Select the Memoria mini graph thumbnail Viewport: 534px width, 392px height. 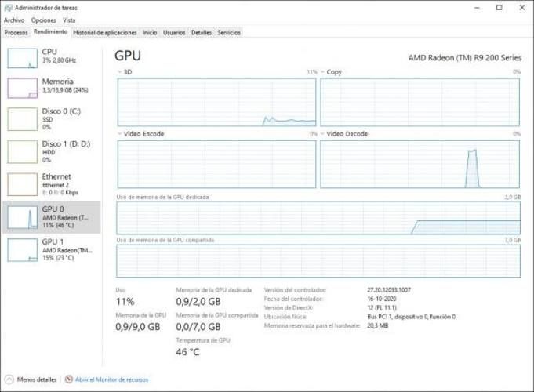tap(23, 88)
